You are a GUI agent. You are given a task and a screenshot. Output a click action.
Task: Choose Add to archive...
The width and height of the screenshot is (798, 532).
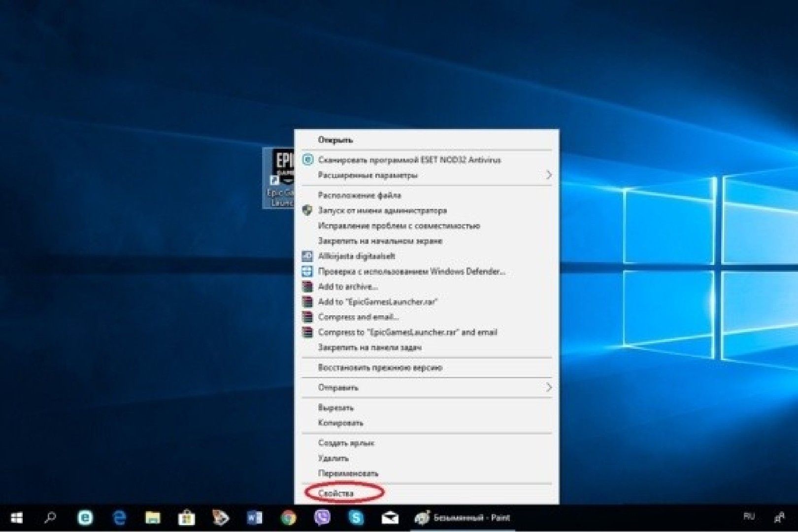click(427, 287)
